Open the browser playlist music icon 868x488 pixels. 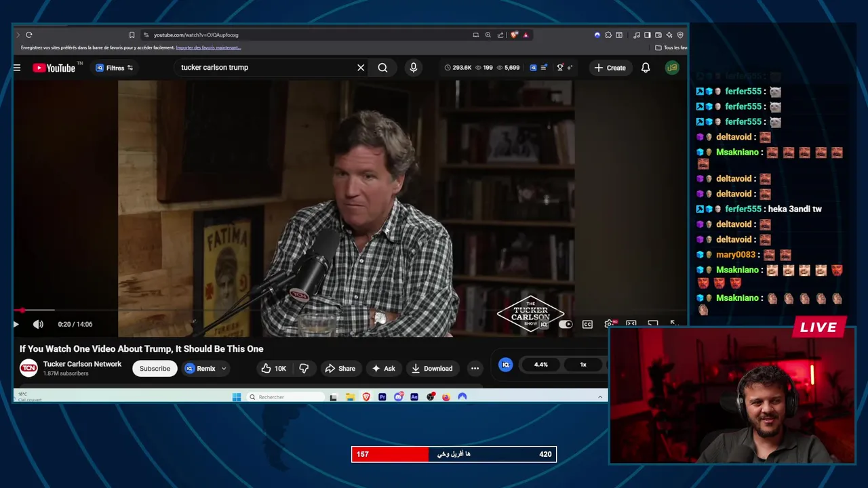click(637, 35)
